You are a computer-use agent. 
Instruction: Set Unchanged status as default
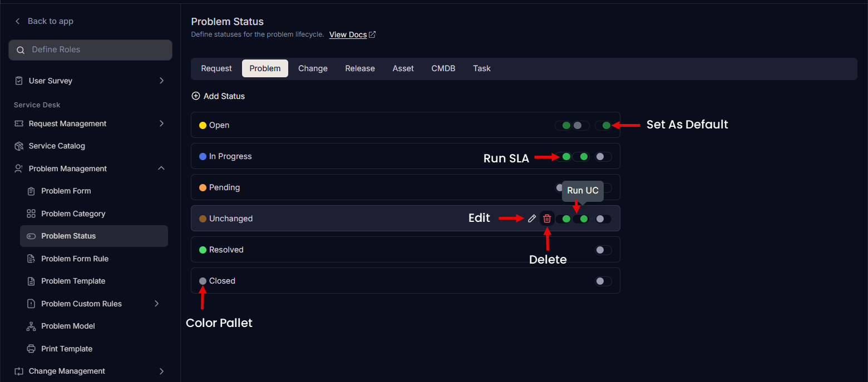[x=603, y=219]
